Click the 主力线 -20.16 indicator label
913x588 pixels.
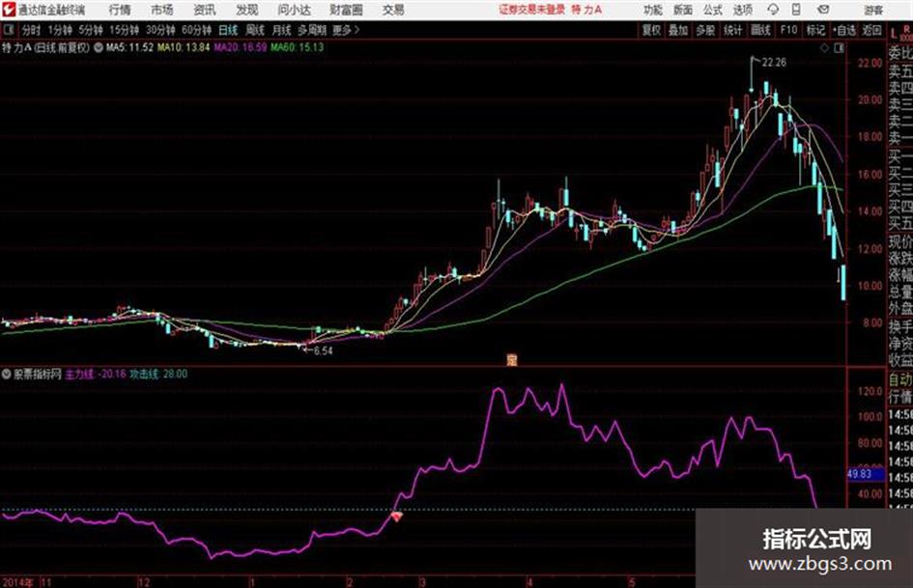click(x=96, y=374)
